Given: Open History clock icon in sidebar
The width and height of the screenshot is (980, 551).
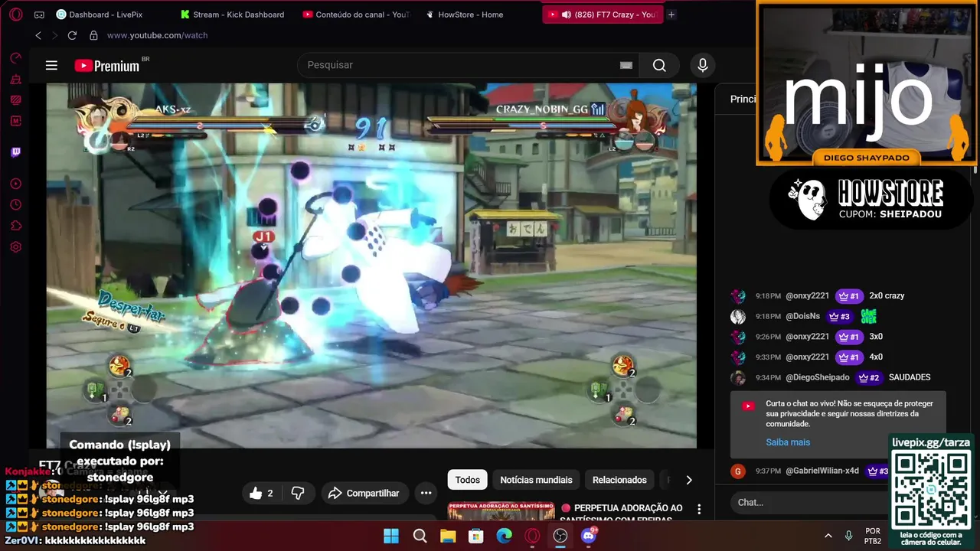Looking at the screenshot, I should [15, 204].
